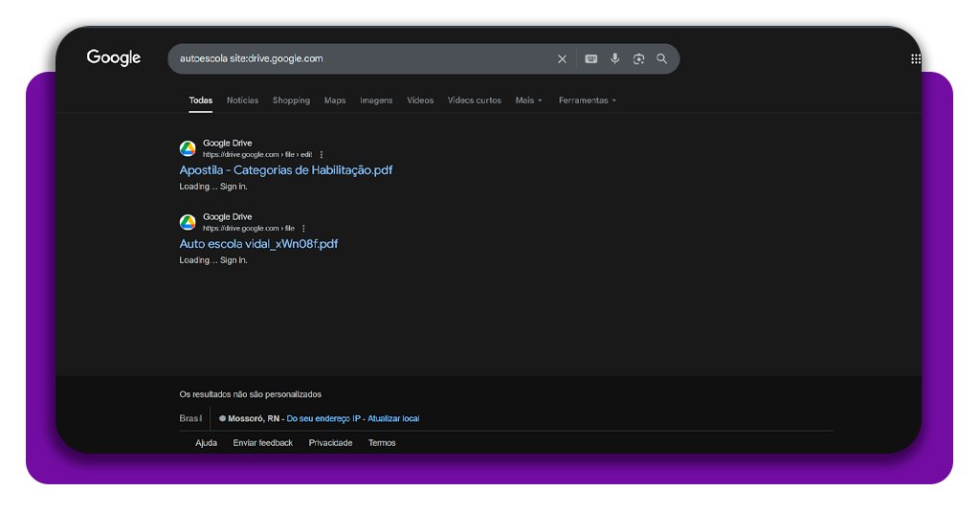
Task: Open the on-screen keyboard input tool
Action: pyautogui.click(x=590, y=59)
